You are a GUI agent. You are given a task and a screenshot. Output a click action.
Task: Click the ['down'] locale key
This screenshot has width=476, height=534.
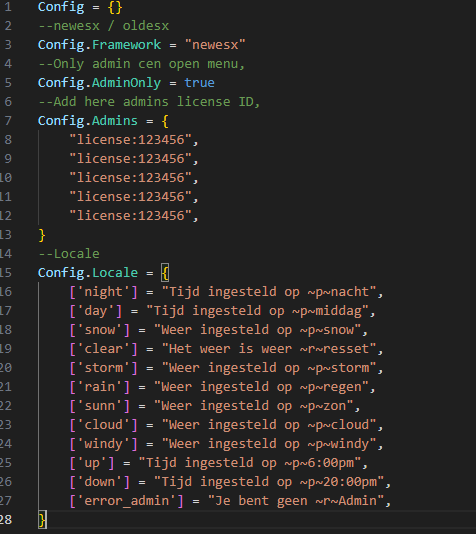click(x=100, y=482)
